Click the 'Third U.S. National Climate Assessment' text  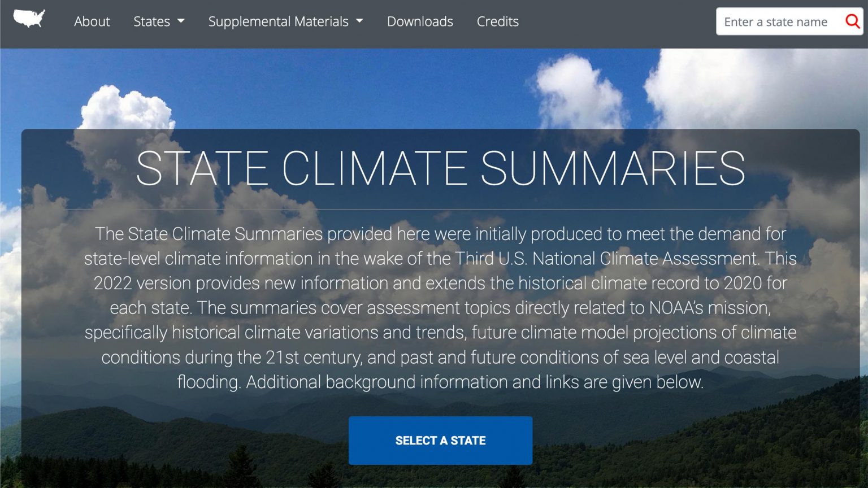point(606,259)
